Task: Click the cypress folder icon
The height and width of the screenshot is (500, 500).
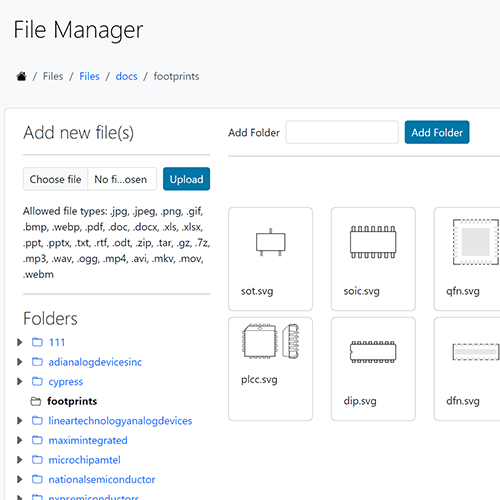Action: 37,381
